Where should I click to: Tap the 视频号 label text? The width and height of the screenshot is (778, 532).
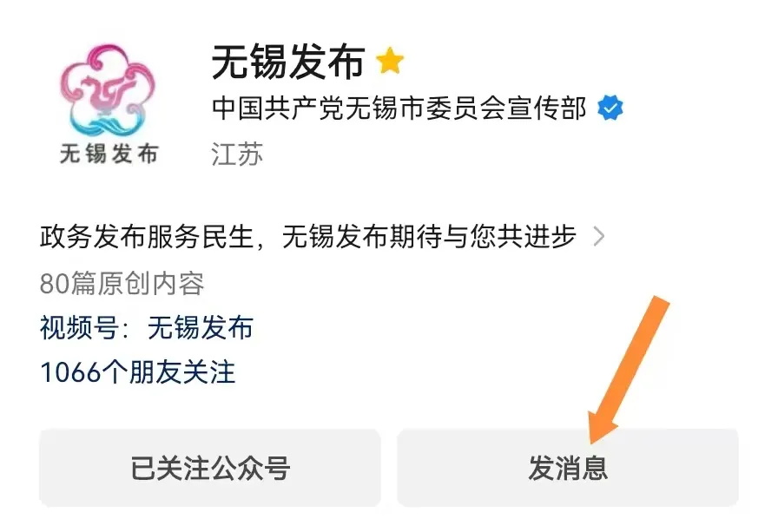pyautogui.click(x=79, y=328)
